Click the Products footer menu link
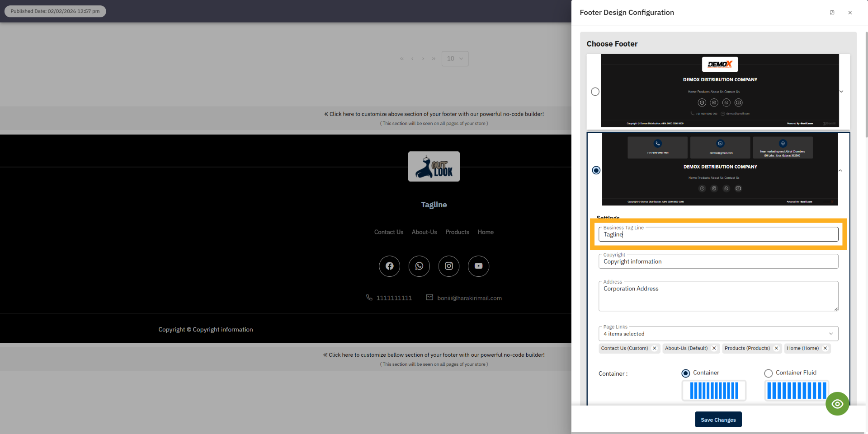Image resolution: width=868 pixels, height=434 pixels. tap(457, 232)
